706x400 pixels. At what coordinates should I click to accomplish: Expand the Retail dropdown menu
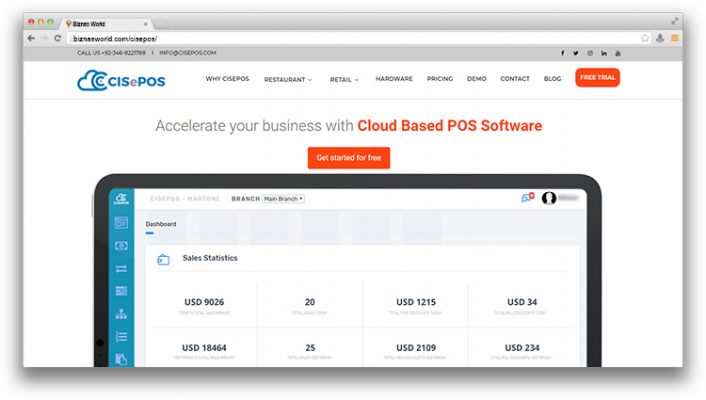(x=344, y=79)
